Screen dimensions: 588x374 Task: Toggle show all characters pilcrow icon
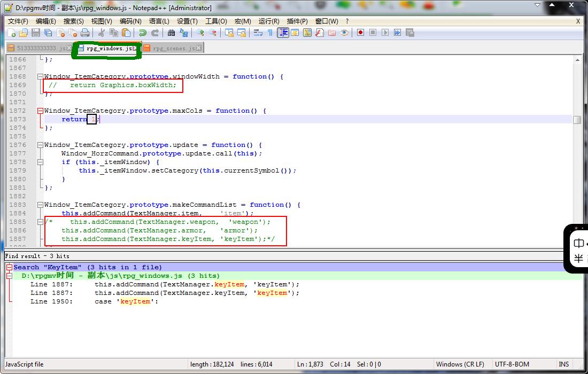pos(270,33)
